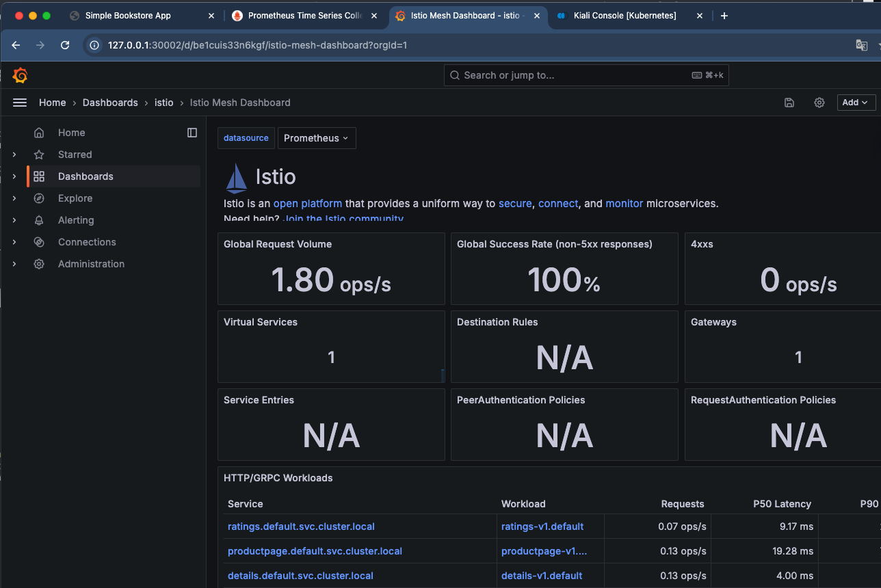Click the browser forward arrow
This screenshot has width=881, height=588.
click(x=40, y=45)
